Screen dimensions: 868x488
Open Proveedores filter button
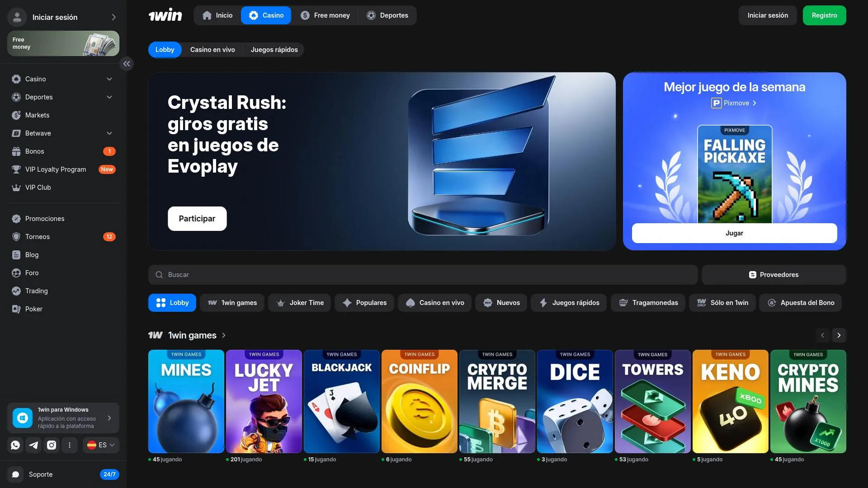[x=774, y=275]
